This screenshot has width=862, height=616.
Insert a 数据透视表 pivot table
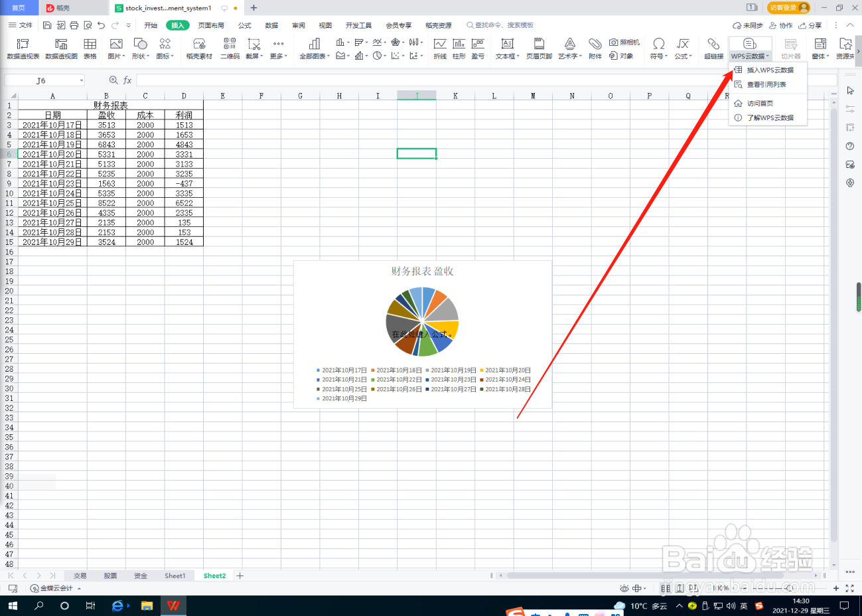23,48
